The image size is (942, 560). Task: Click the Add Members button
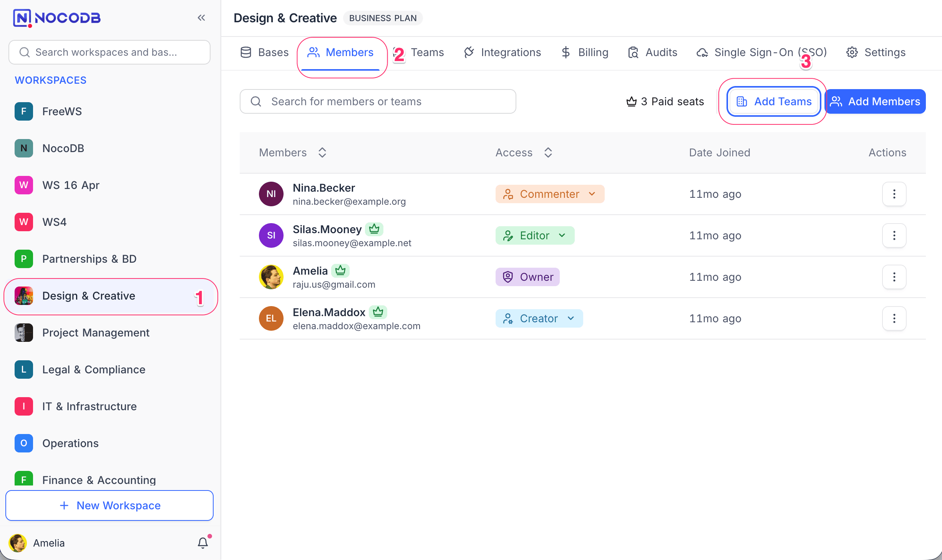(x=875, y=101)
